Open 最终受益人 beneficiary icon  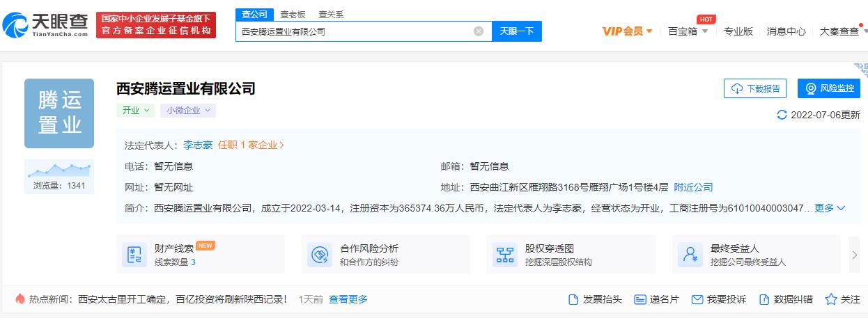691,255
